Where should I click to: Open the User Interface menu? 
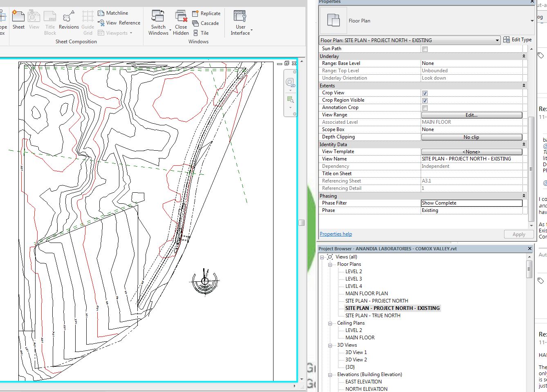pos(241,23)
